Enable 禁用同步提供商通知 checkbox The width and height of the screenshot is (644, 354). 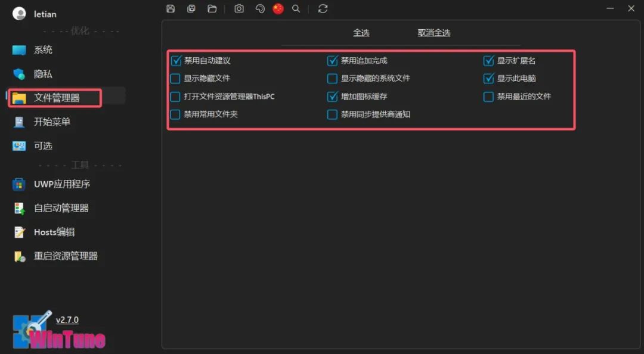pyautogui.click(x=333, y=114)
